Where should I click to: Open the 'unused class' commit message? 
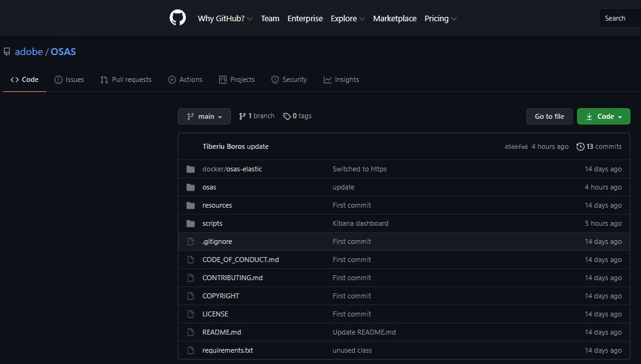[x=352, y=350]
